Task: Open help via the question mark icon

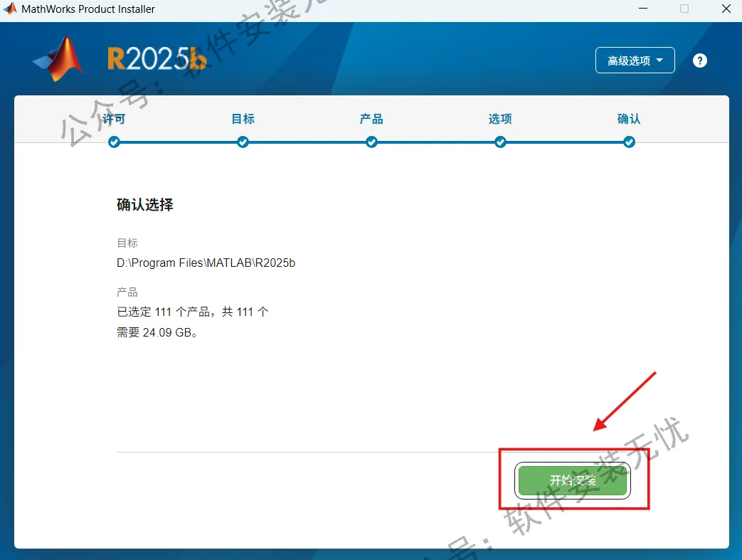Action: [x=699, y=60]
